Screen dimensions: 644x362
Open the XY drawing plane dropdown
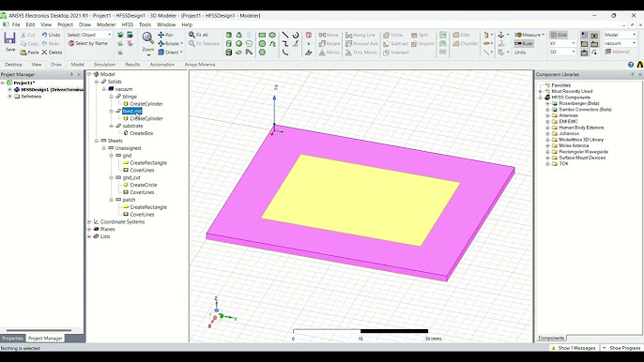coord(562,43)
